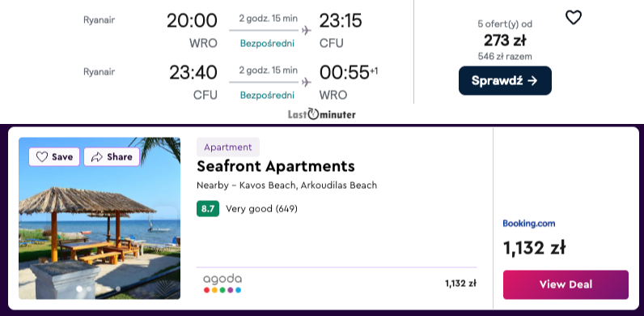Save Seafront Apartments with the heart button
Screen dimensions: 644x316
click(54, 156)
